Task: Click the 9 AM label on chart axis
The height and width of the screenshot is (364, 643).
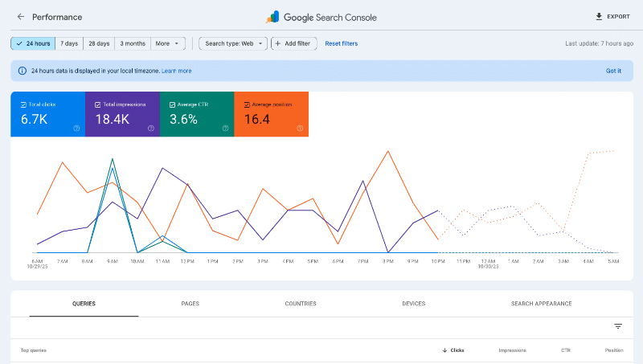Action: click(x=112, y=261)
